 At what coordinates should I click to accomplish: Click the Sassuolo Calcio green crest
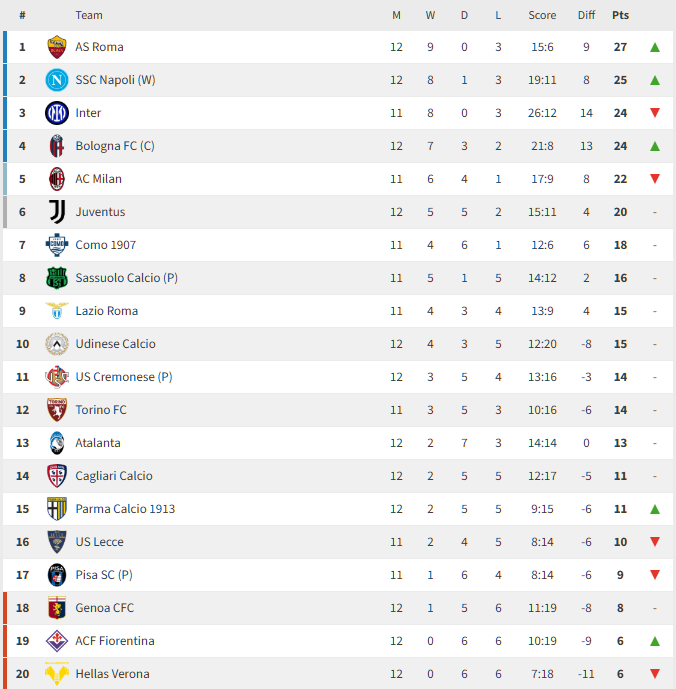coord(57,278)
